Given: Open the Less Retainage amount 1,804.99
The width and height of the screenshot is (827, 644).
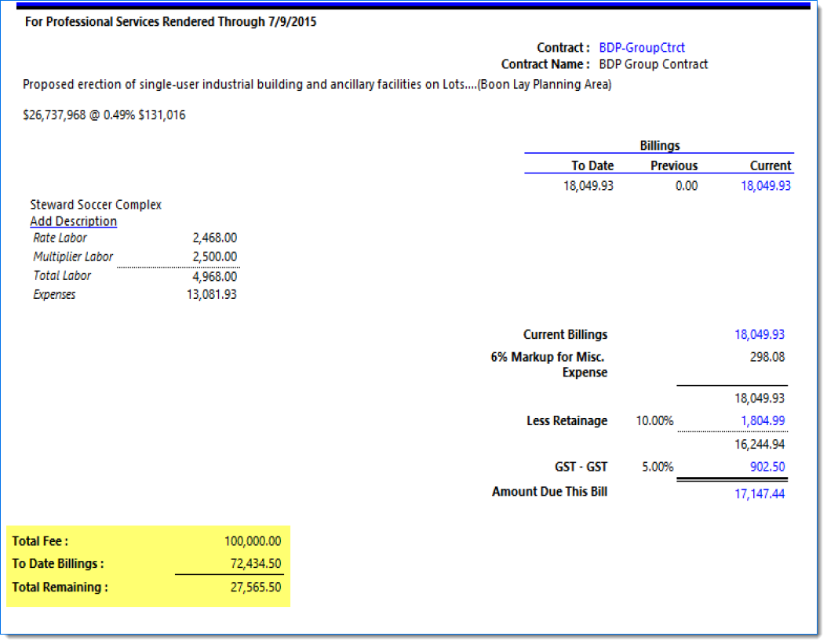Looking at the screenshot, I should 763,420.
